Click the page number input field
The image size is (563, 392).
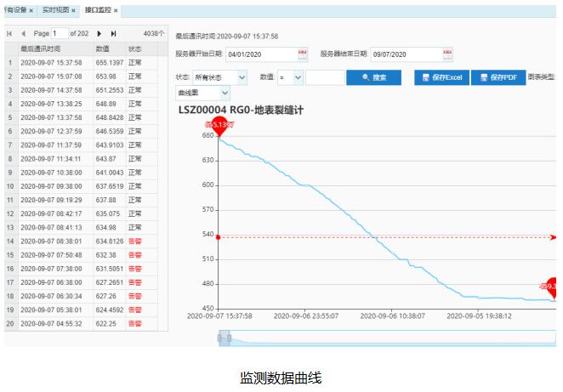(59, 33)
